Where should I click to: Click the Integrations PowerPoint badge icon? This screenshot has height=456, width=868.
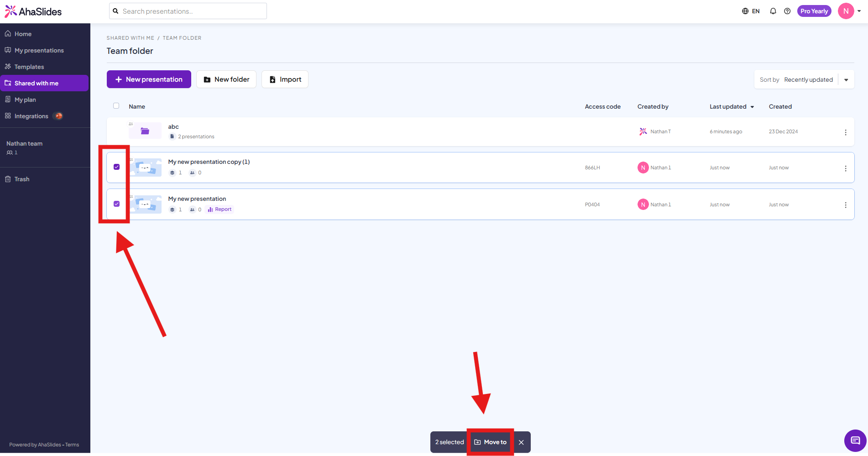click(58, 116)
